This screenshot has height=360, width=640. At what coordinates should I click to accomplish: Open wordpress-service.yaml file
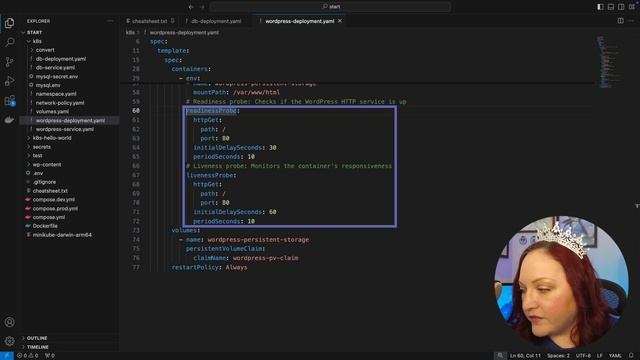coord(64,129)
